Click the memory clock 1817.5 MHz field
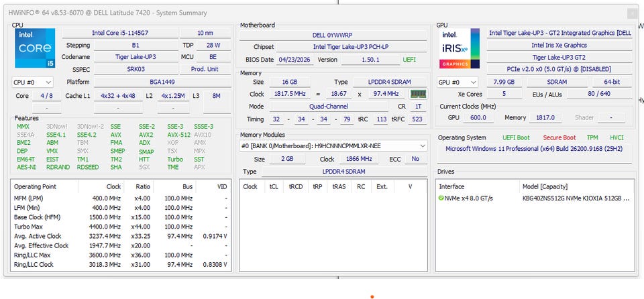This screenshot has width=644, height=299. pos(290,94)
